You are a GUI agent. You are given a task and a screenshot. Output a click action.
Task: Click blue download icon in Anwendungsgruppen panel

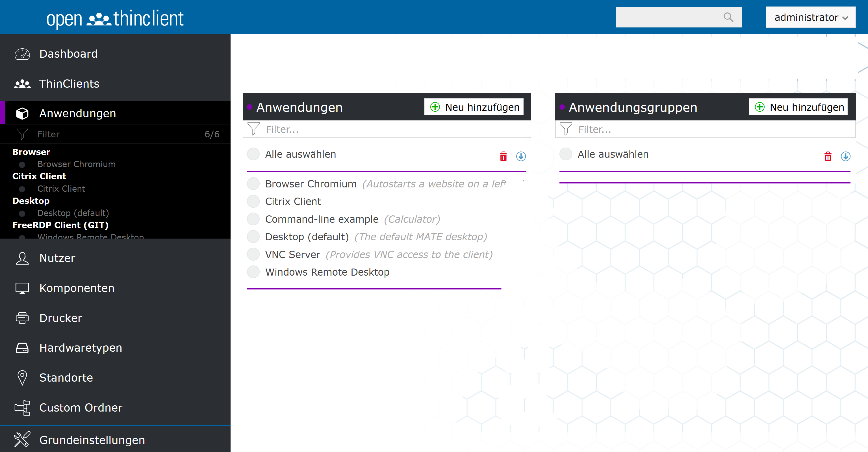point(845,156)
